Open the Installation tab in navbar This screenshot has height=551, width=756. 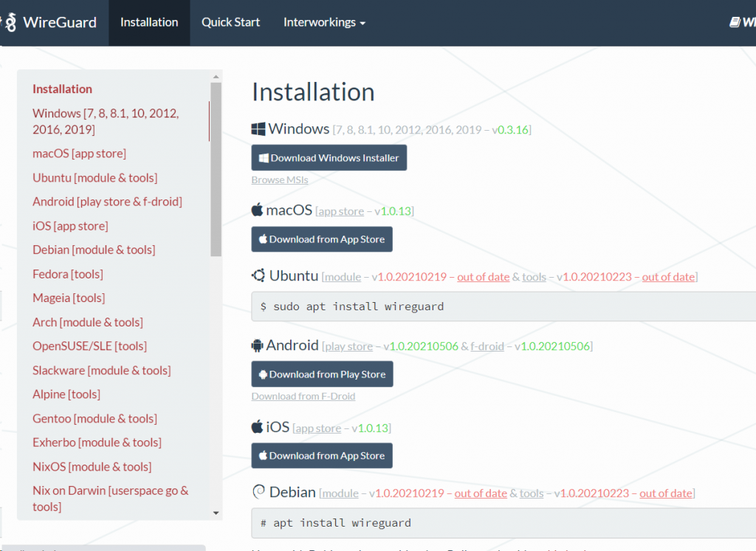coord(149,23)
